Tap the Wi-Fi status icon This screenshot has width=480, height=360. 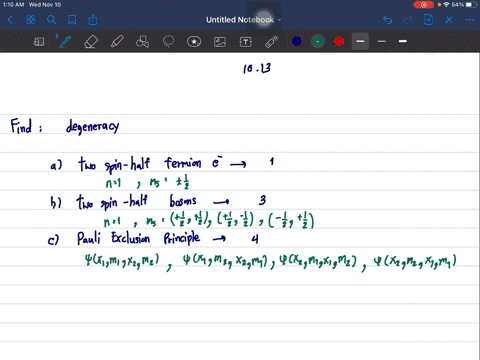(446, 5)
